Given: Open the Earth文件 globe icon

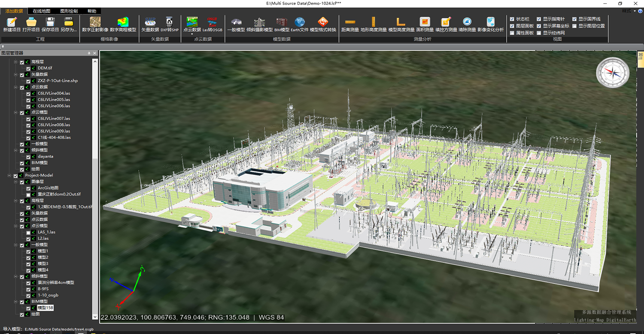Looking at the screenshot, I should pyautogui.click(x=300, y=22).
